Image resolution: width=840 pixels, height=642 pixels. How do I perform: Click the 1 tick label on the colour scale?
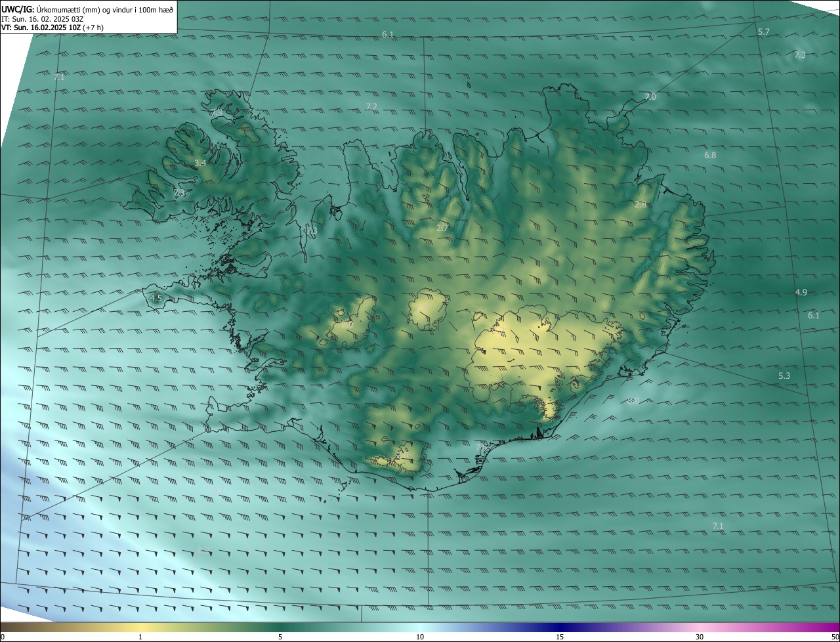pos(140,637)
